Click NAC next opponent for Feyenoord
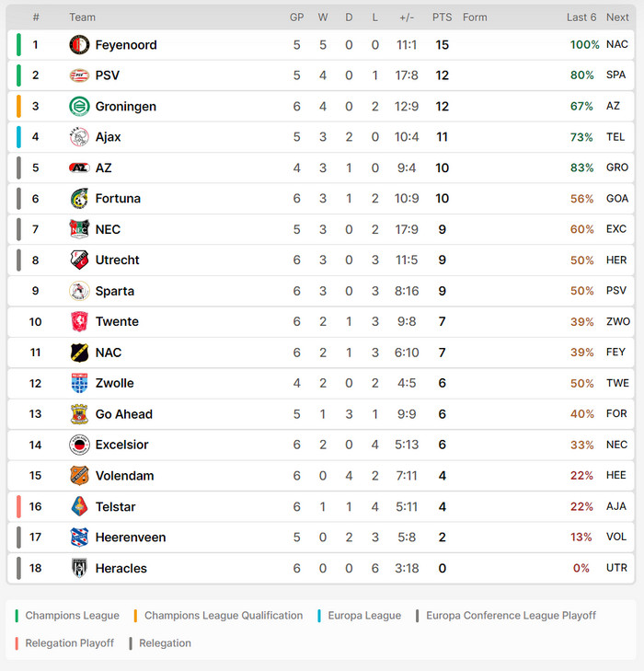Image resolution: width=644 pixels, height=671 pixels. [616, 45]
